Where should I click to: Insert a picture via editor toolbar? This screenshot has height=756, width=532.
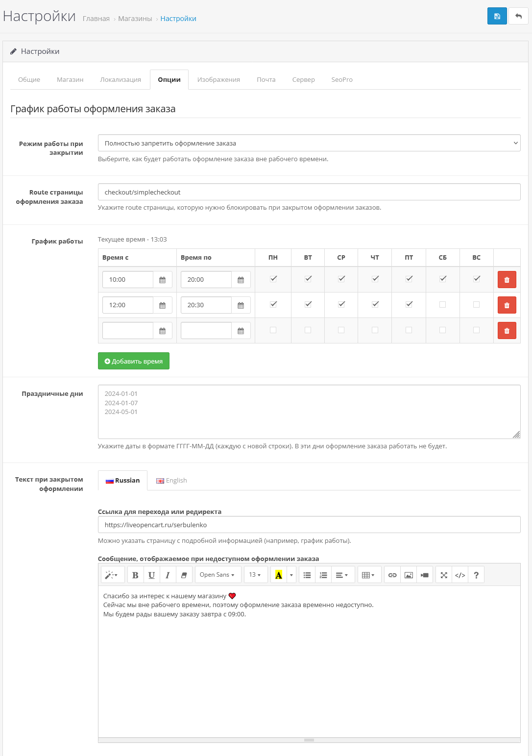[409, 575]
